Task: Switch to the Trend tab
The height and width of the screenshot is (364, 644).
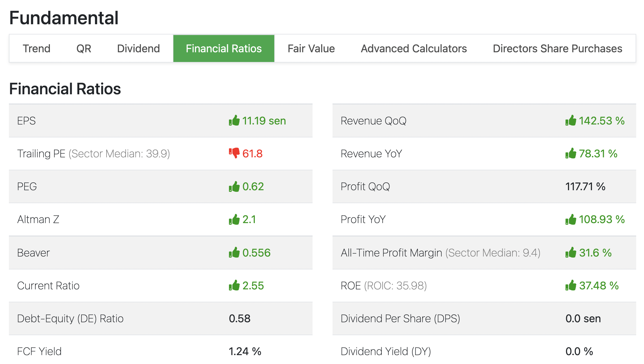Action: point(36,48)
